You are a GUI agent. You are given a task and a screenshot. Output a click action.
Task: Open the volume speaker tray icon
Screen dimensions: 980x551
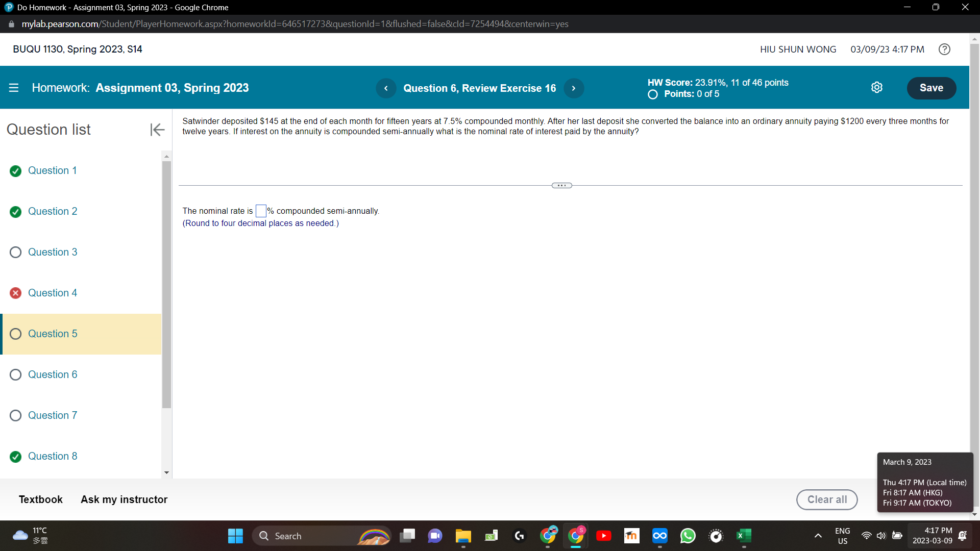tap(881, 536)
